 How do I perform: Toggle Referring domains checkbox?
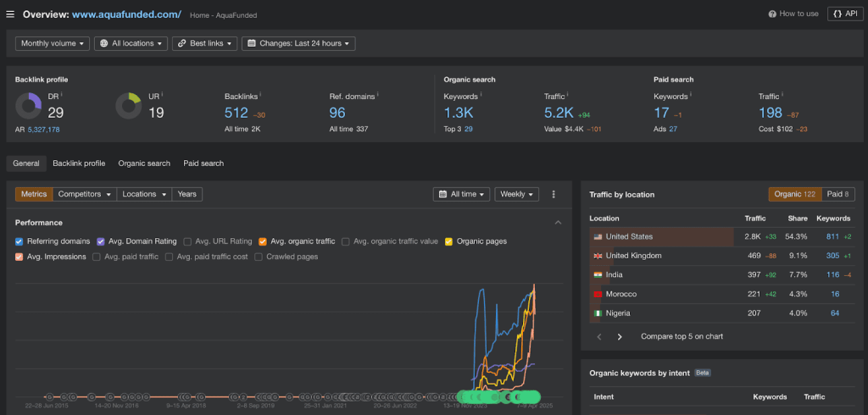pyautogui.click(x=19, y=241)
